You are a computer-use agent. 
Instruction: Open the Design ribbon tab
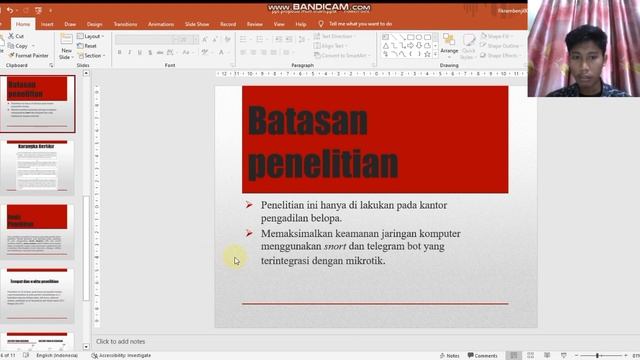[x=94, y=24]
